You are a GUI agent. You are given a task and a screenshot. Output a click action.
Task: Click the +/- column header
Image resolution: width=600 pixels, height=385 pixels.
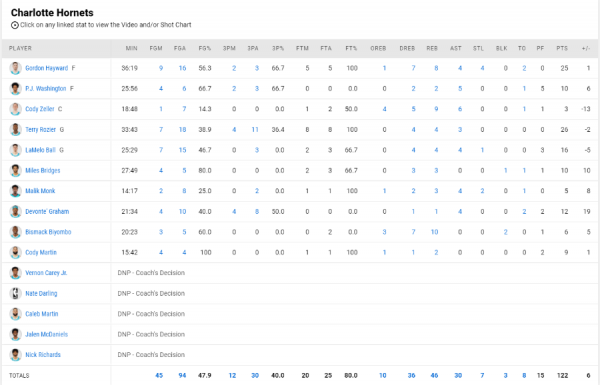tap(586, 49)
